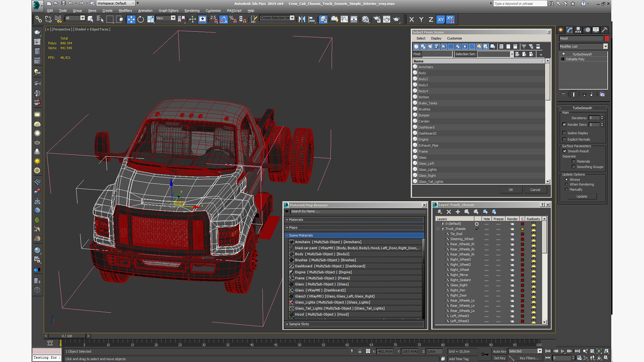Click Make Unique icon in modifier stack
Viewport: 644px width, 362px height.
coord(584,95)
